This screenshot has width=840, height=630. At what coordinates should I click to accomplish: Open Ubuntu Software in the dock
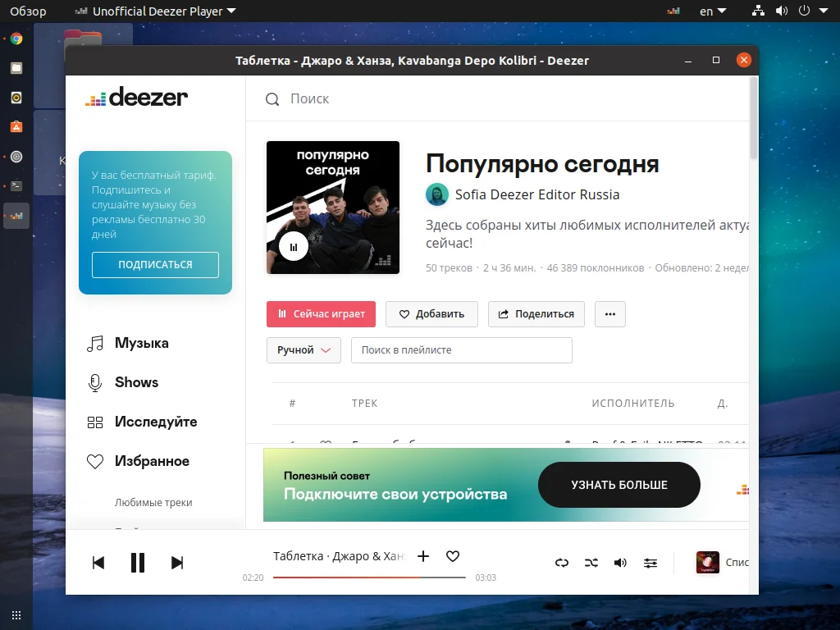16,127
